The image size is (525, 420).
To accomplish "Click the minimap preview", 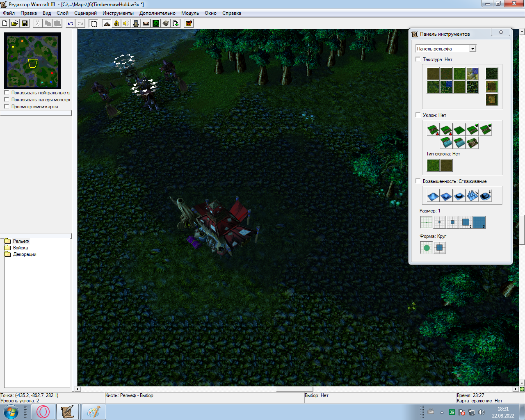I will pos(32,61).
